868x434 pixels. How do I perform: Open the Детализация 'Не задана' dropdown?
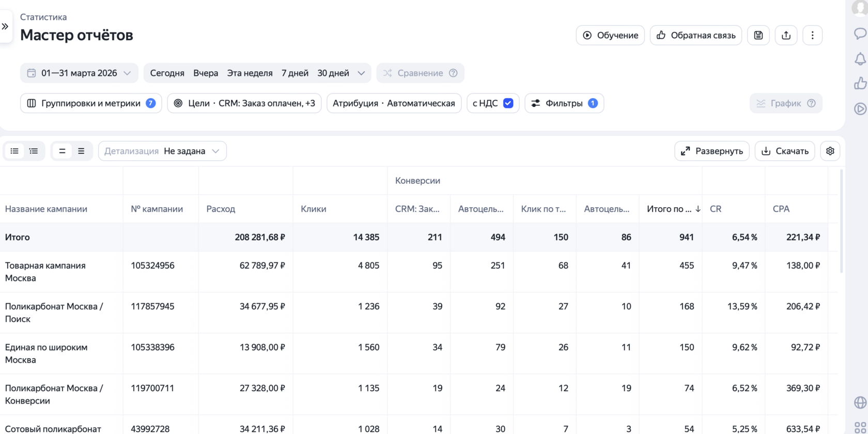tap(162, 151)
